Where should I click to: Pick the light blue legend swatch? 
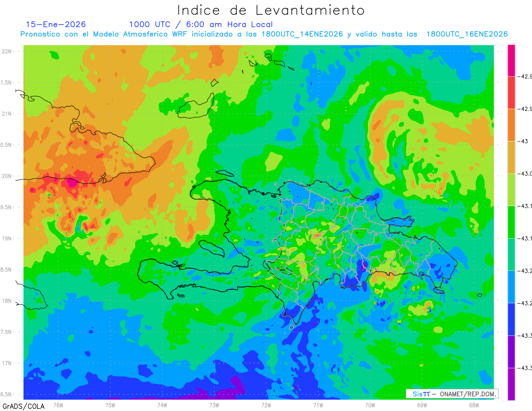[511, 287]
